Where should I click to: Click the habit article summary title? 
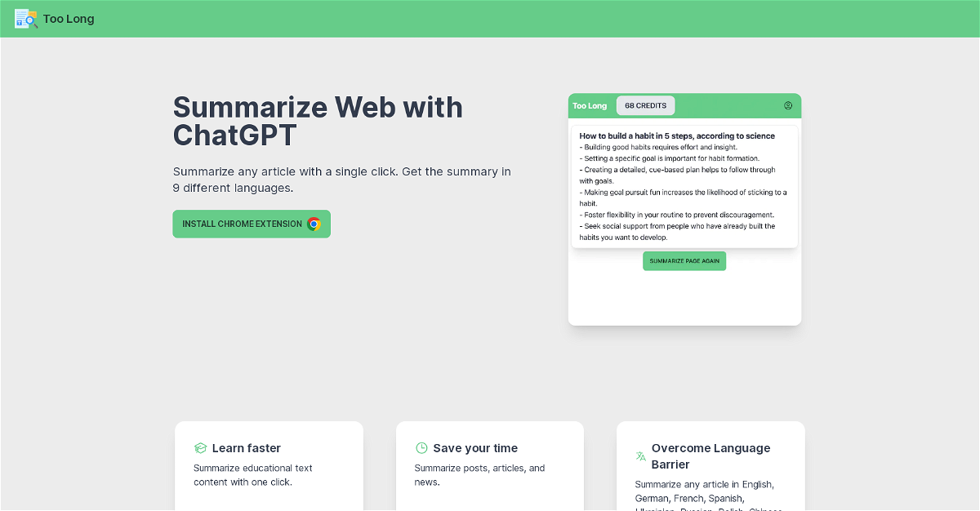pos(677,136)
